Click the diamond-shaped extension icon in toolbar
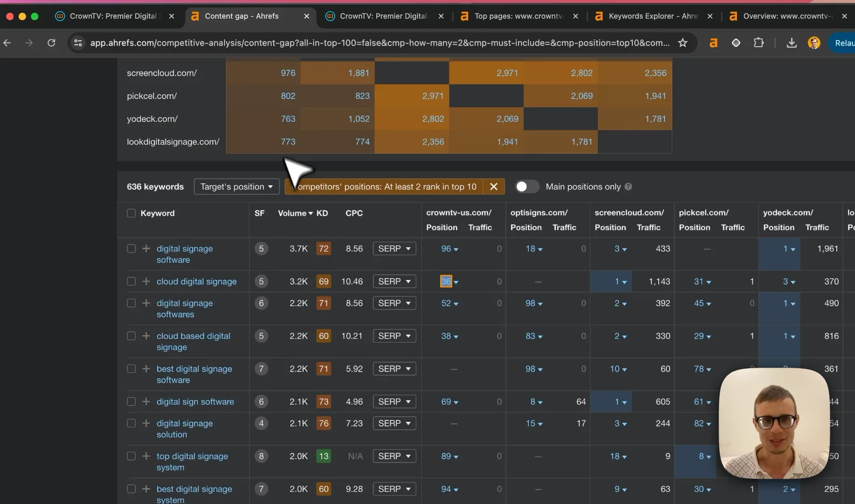The image size is (855, 504). [x=736, y=43]
